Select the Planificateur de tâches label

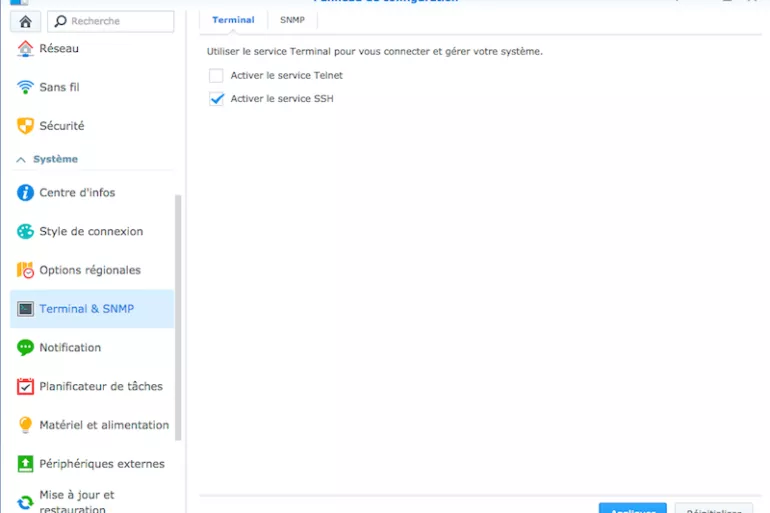pyautogui.click(x=101, y=387)
